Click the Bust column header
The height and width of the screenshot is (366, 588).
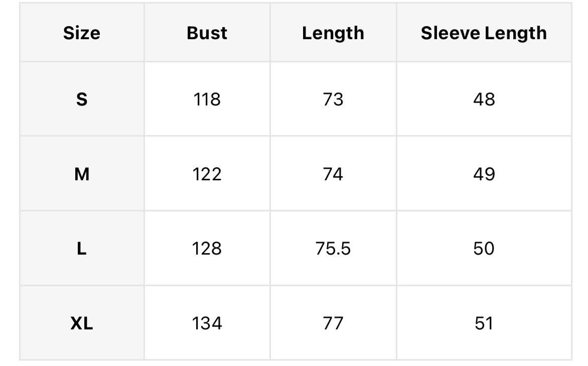(207, 33)
